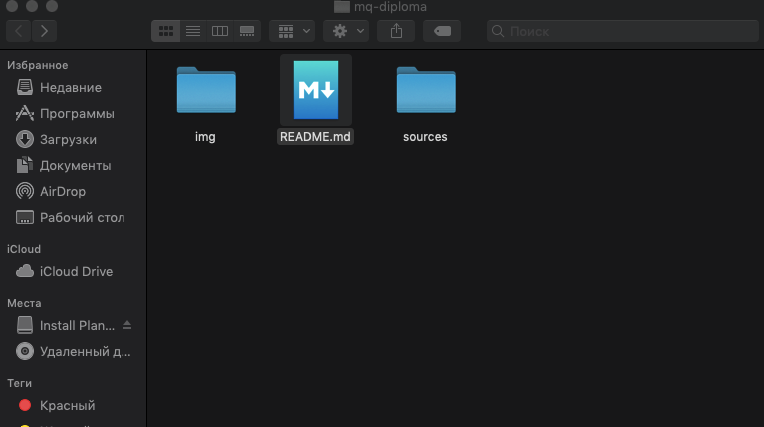Image resolution: width=764 pixels, height=427 pixels.
Task: Switch to icon grid view
Action: point(166,31)
